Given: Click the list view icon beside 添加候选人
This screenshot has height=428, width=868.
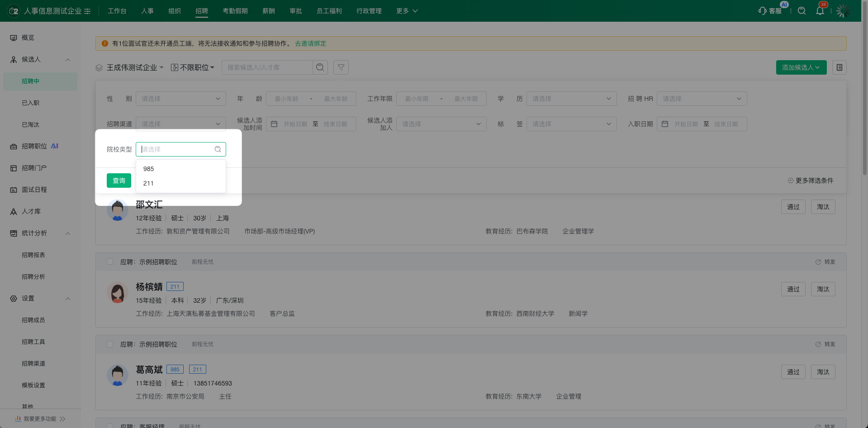Looking at the screenshot, I should [840, 67].
